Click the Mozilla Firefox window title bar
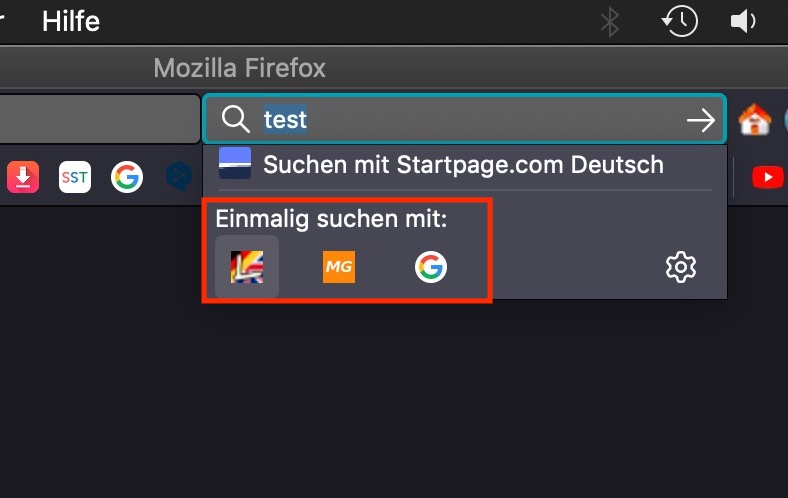 click(x=239, y=68)
